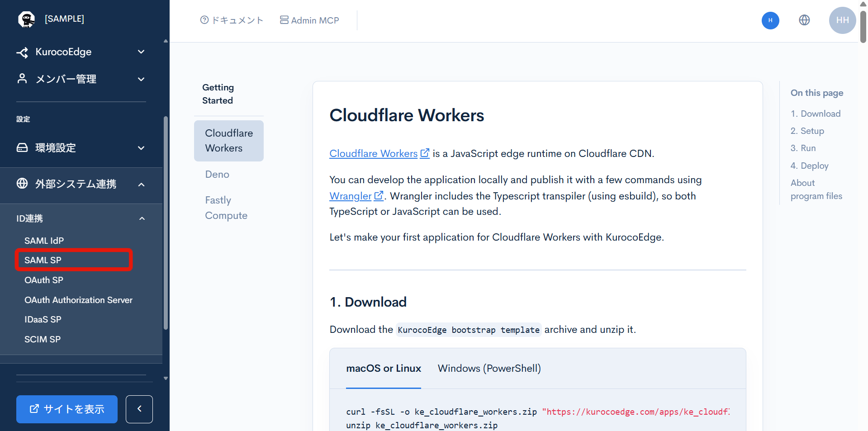Open IDaaS SP in the sidebar

point(43,319)
